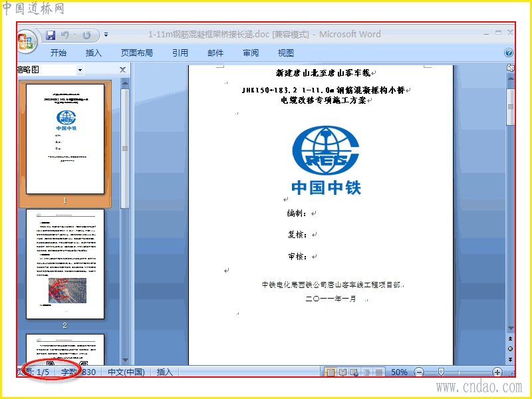Save the document with the floppy icon
The image size is (532, 399).
pos(51,35)
